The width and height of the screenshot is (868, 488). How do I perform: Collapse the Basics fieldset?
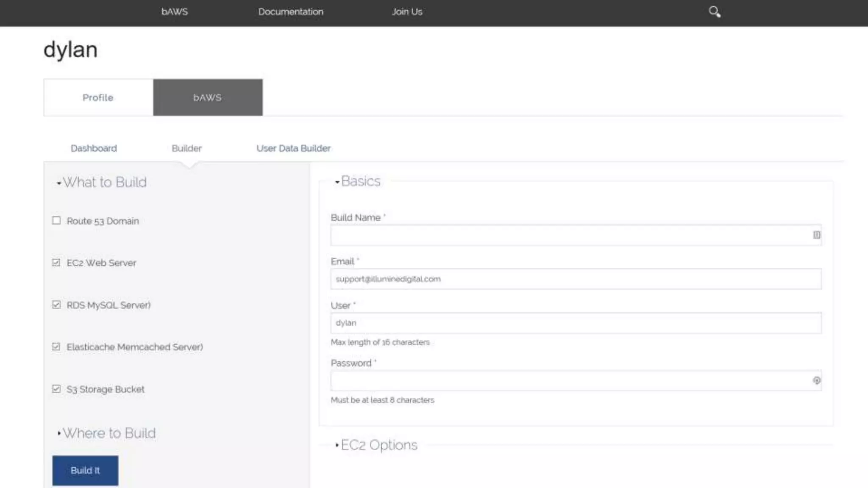tap(360, 181)
